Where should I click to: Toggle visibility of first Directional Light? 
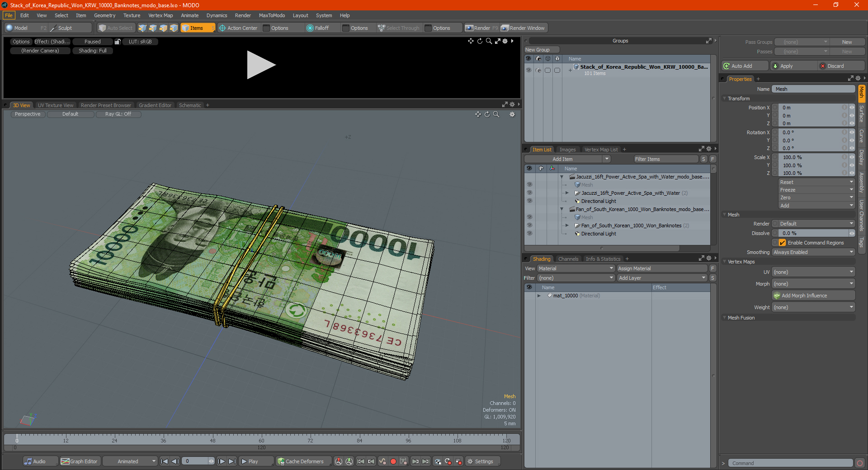click(529, 201)
